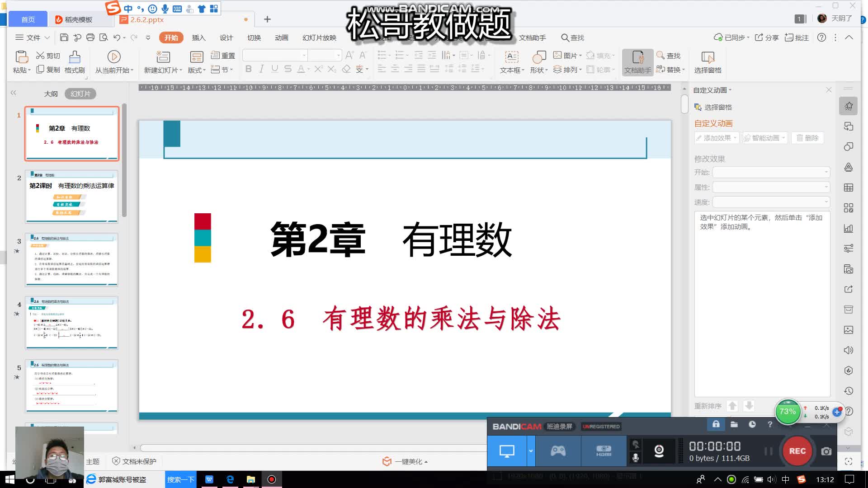This screenshot has height=488, width=868.
Task: Click the Add Effect (添加效果) button
Action: (717, 138)
